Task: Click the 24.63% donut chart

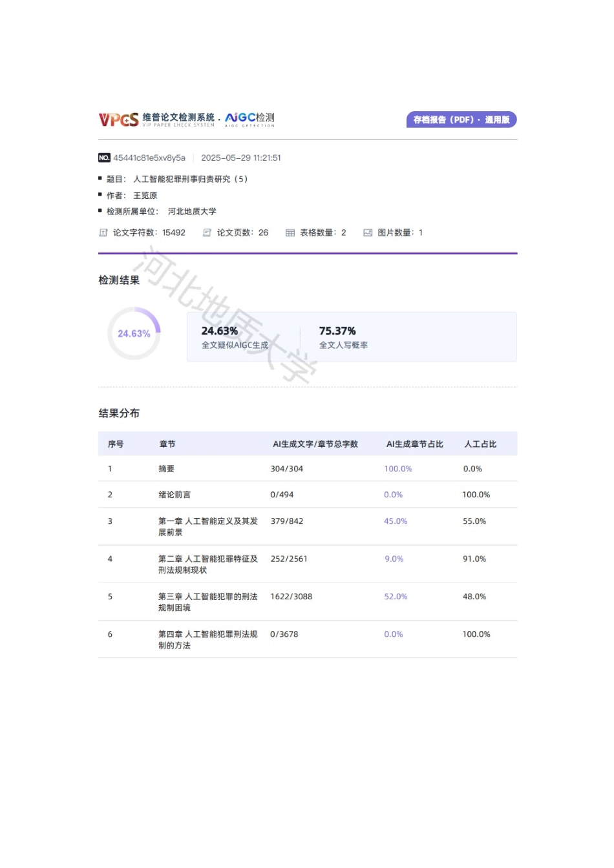Action: tap(134, 333)
